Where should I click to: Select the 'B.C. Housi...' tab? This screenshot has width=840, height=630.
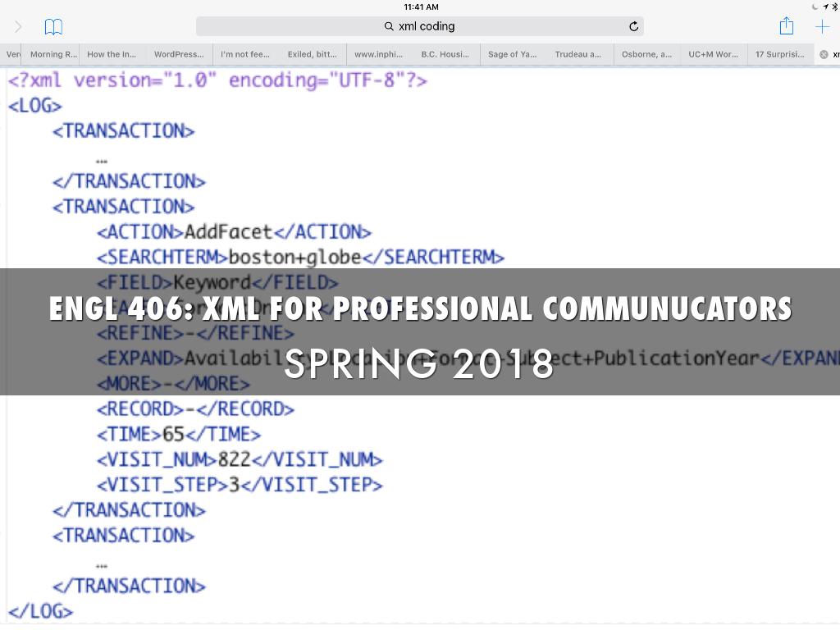tap(445, 55)
